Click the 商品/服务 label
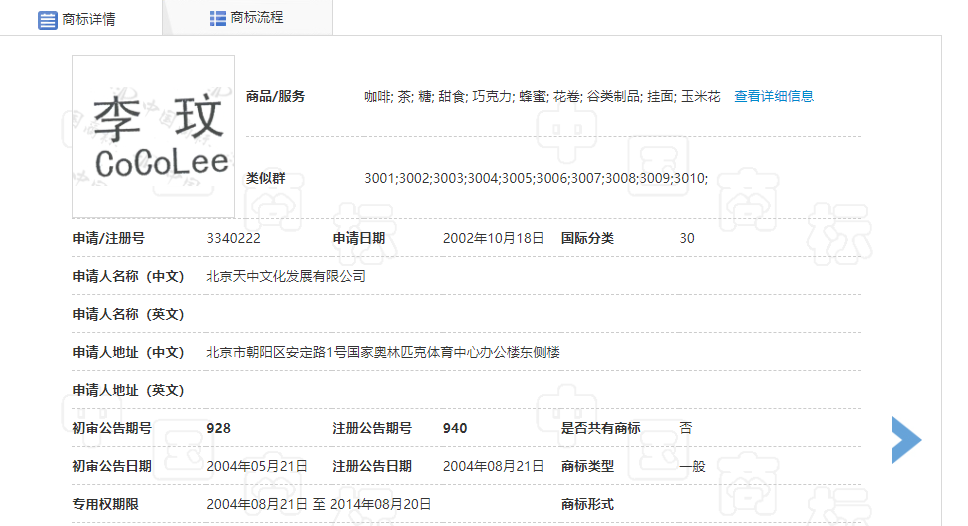 [275, 96]
